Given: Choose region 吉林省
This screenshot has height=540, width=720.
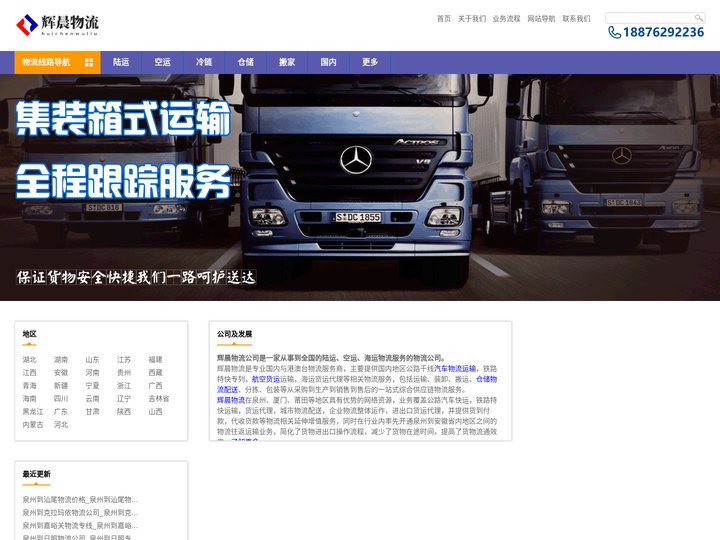Looking at the screenshot, I should 159,399.
